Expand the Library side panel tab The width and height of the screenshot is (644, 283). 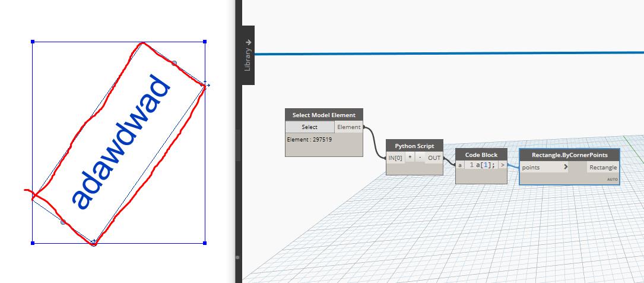click(x=248, y=55)
